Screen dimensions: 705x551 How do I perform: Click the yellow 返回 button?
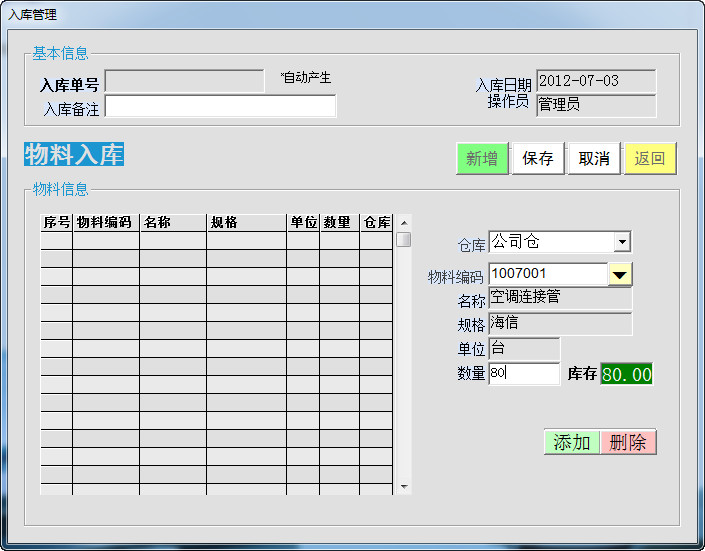[x=650, y=158]
